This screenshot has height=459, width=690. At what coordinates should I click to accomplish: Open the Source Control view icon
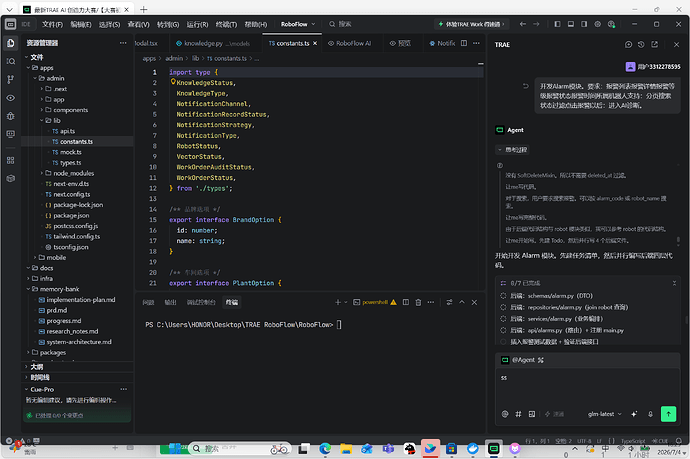tap(11, 80)
